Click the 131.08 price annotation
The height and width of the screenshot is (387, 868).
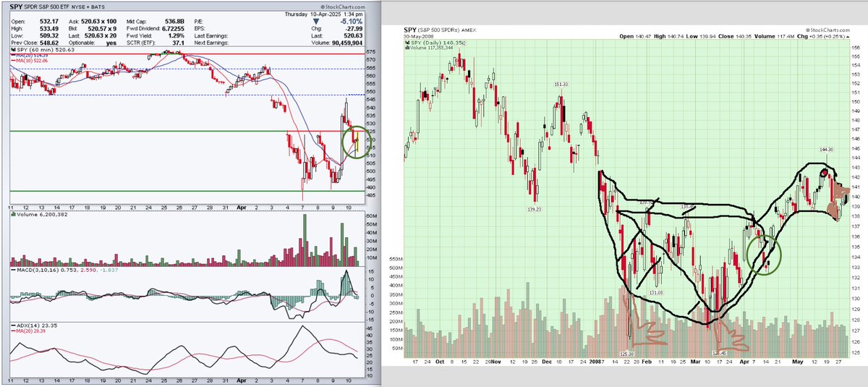coord(657,292)
